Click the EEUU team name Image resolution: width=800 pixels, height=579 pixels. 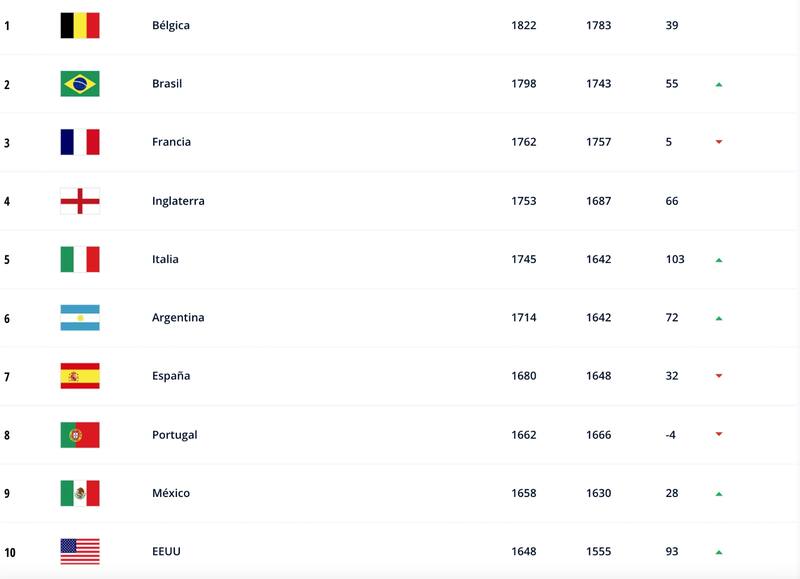point(166,552)
